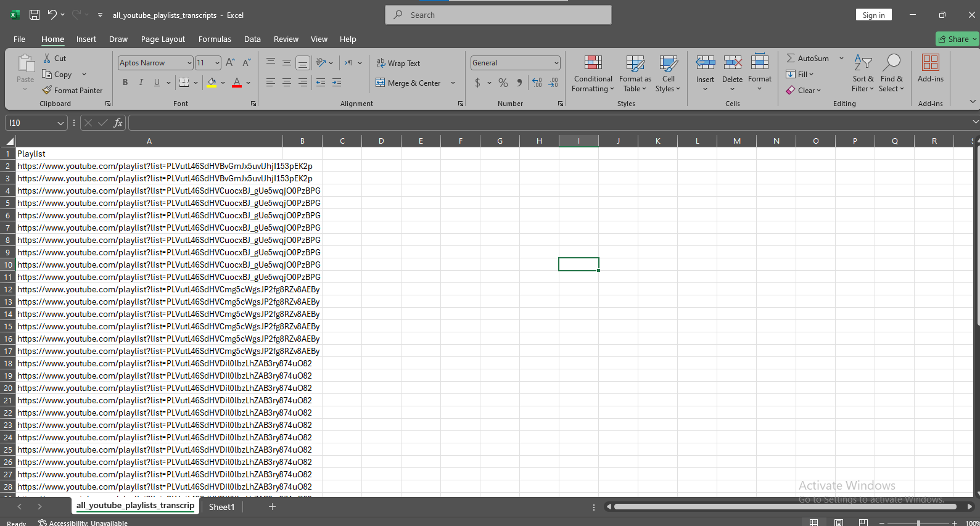Toggle Wrap Text for the cell
The image size is (980, 526).
point(398,64)
